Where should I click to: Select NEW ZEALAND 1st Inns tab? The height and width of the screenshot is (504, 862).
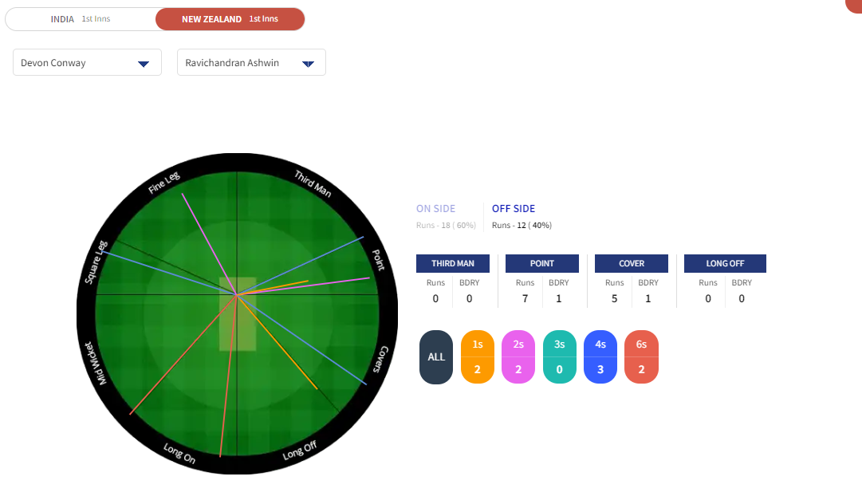click(230, 19)
